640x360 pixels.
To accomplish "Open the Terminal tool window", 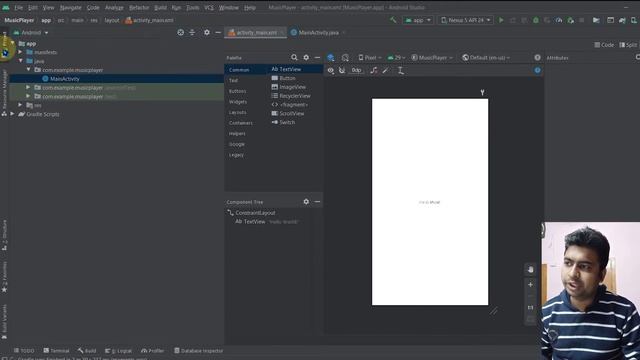I will coord(56,351).
